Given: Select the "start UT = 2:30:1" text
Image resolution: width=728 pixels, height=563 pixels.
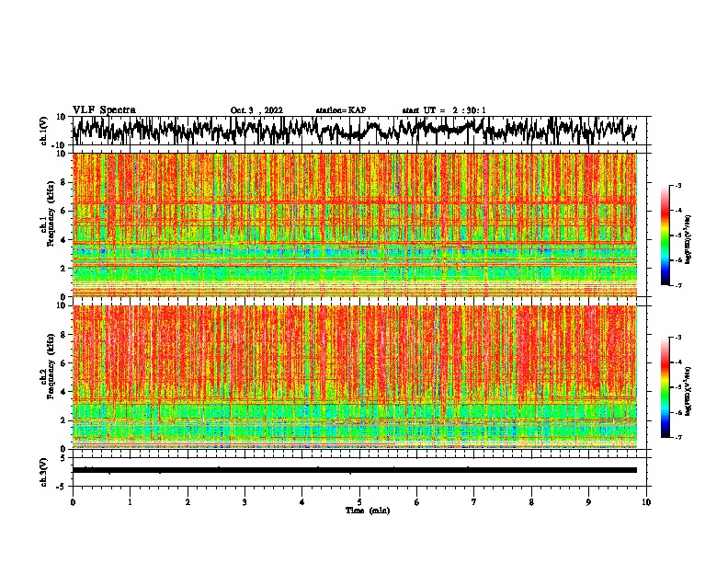Looking at the screenshot, I should tap(444, 110).
